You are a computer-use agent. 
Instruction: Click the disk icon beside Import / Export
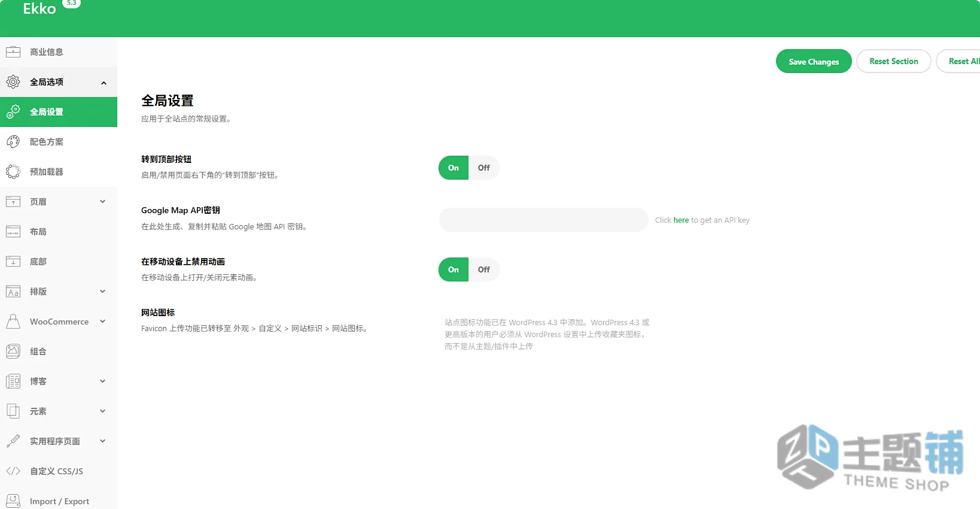(13, 501)
